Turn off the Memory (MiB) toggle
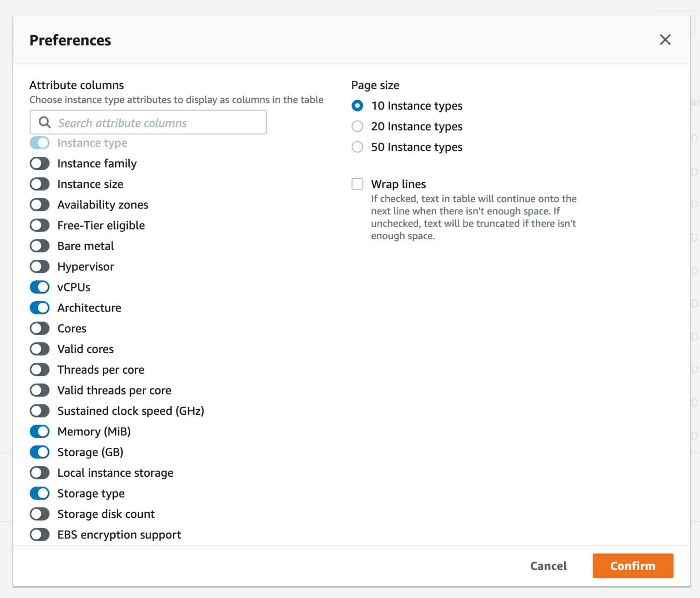 [40, 431]
